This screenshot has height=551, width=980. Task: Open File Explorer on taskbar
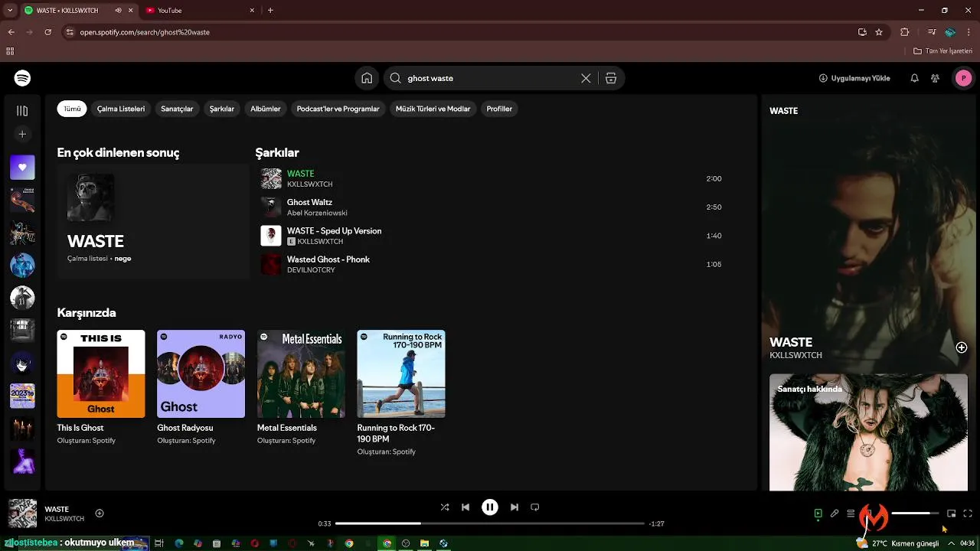pyautogui.click(x=425, y=543)
